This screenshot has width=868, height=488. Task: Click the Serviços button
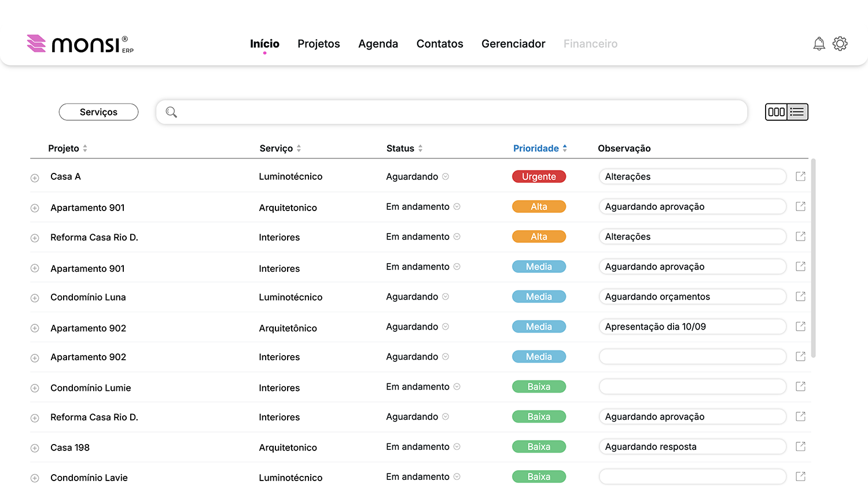pyautogui.click(x=98, y=112)
